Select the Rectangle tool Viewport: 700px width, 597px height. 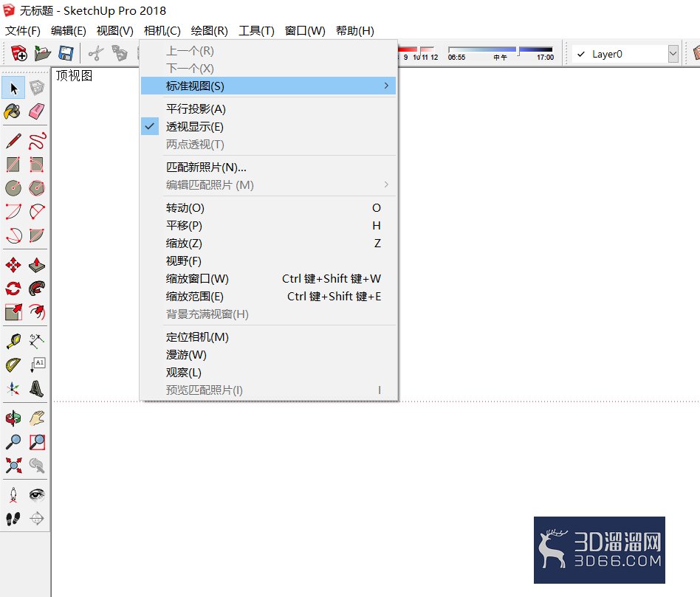tap(13, 165)
